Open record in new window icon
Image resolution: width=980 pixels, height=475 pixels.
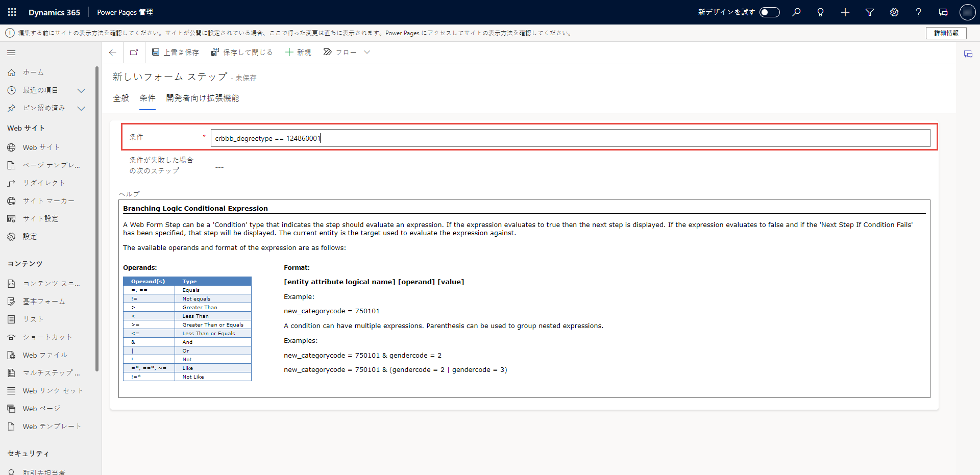[x=134, y=53]
